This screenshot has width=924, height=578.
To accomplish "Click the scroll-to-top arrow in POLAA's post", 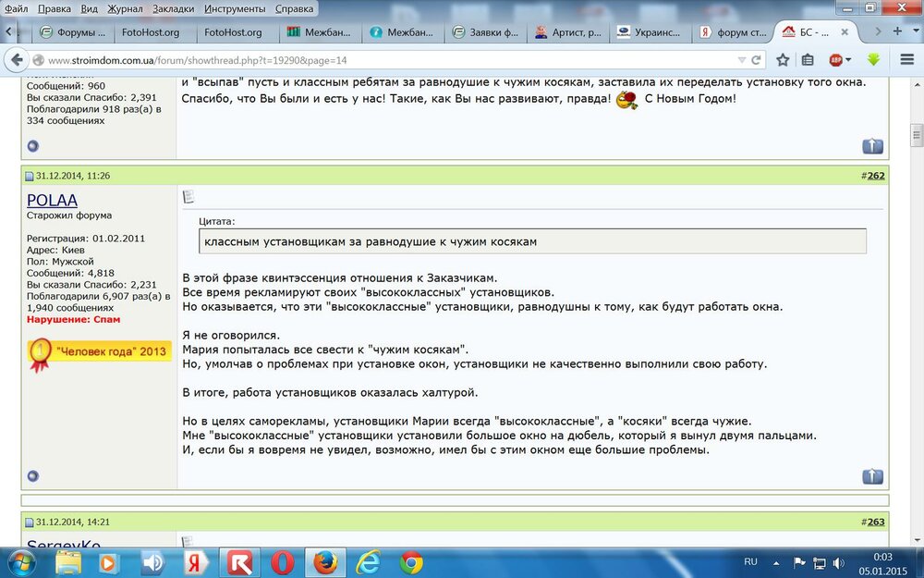I will tap(872, 475).
